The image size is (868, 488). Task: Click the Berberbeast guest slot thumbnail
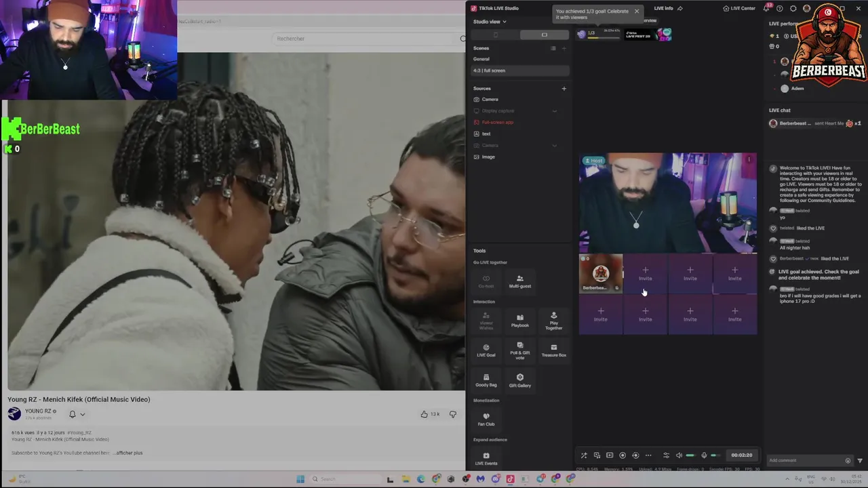(601, 274)
